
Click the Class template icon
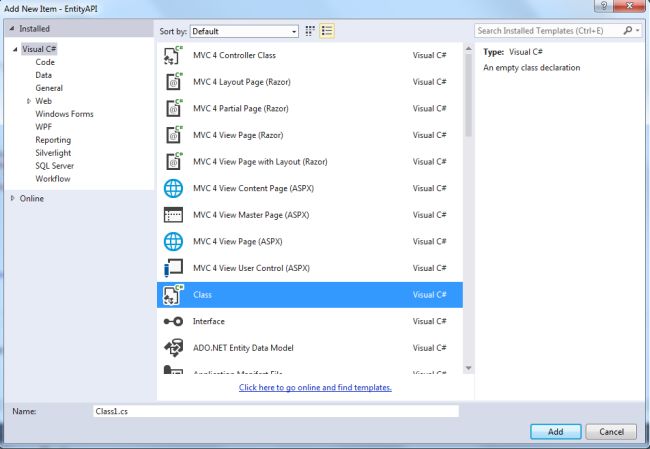[173, 295]
